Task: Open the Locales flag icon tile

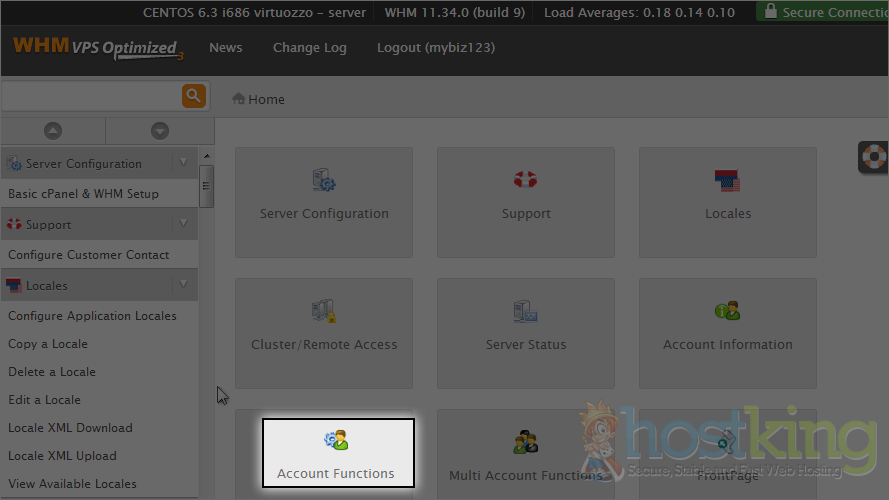Action: 727,195
